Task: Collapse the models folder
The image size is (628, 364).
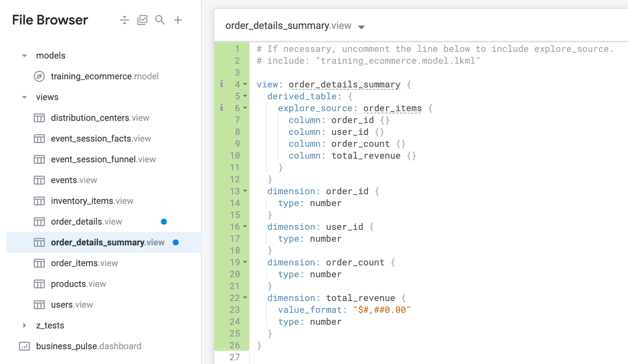Action: pyautogui.click(x=24, y=55)
